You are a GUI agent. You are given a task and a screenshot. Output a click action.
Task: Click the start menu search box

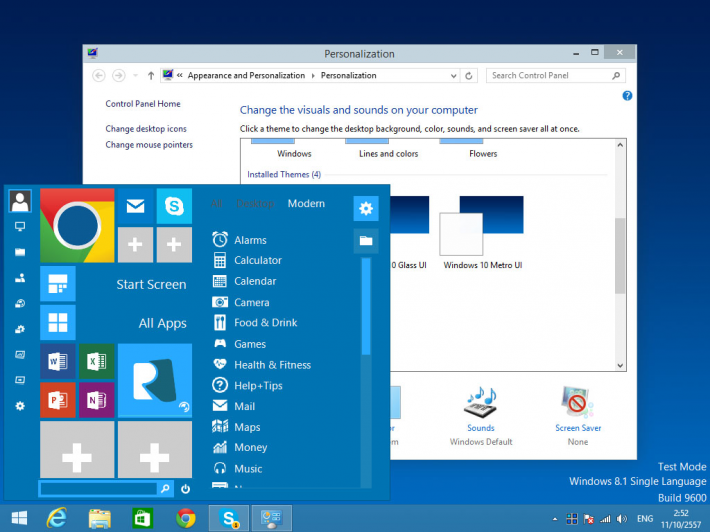click(x=99, y=489)
